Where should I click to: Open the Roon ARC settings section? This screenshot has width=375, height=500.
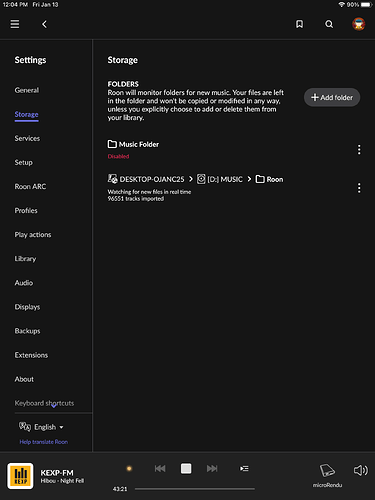click(30, 186)
